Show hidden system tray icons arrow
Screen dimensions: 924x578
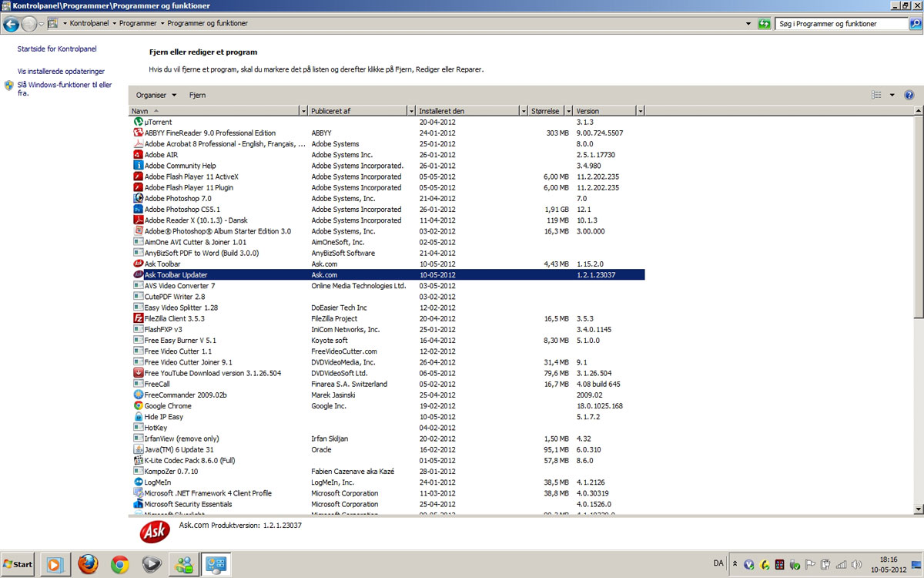coord(735,564)
